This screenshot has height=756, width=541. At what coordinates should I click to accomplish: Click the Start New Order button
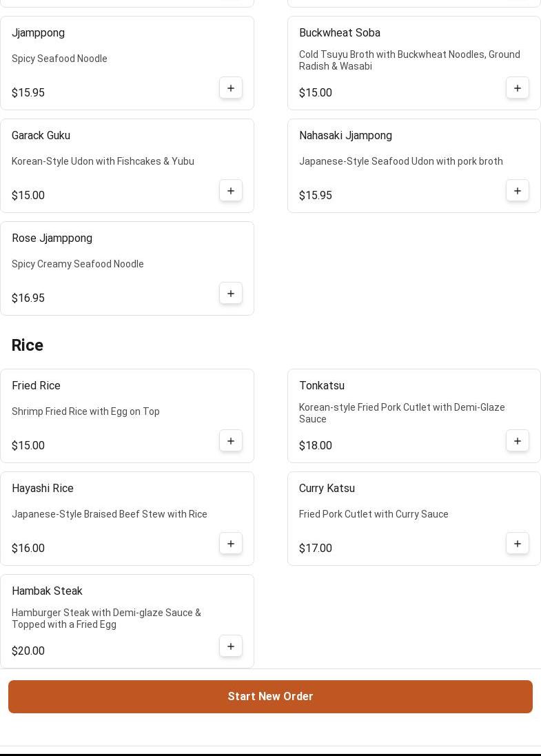[270, 697]
